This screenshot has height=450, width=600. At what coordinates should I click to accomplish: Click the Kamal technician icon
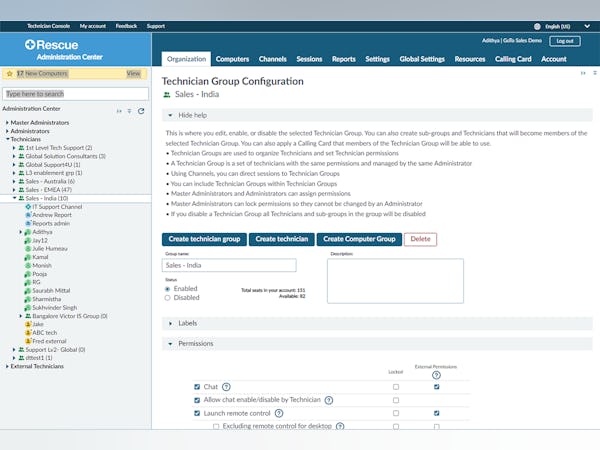click(x=28, y=257)
